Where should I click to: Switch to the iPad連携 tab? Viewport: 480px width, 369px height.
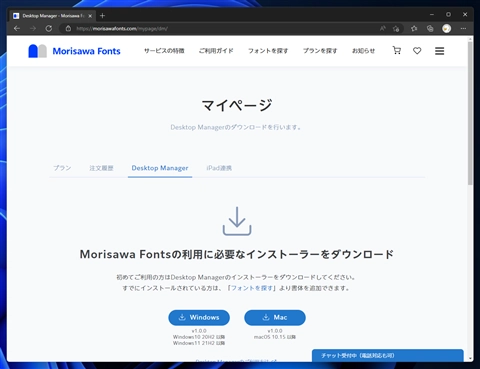click(219, 168)
